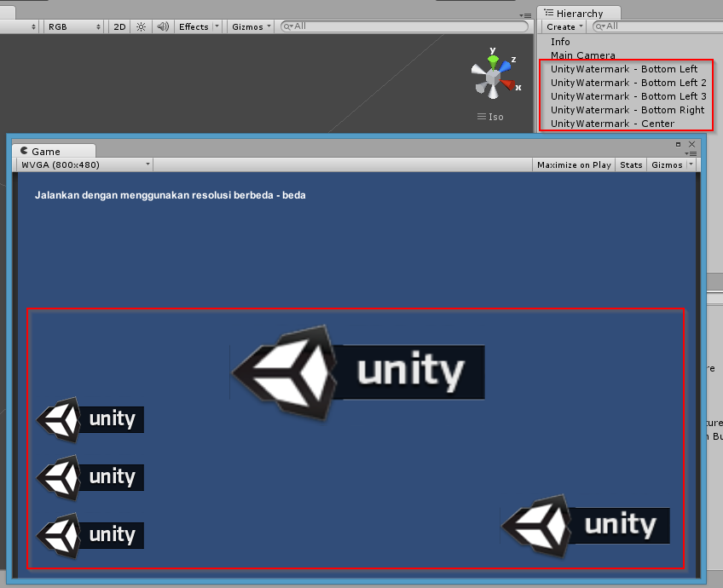This screenshot has width=723, height=588.
Task: Switch to the Hierarchy tab
Action: coord(579,14)
